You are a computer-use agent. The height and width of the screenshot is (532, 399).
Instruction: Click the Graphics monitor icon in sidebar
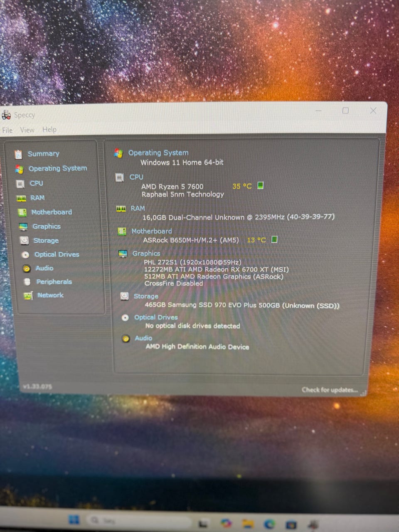point(24,227)
